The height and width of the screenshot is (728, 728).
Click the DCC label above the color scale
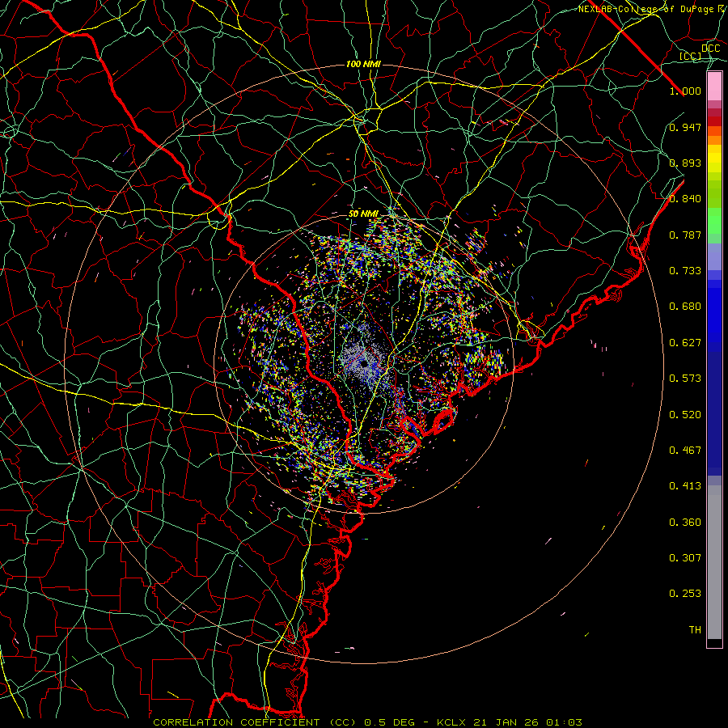tap(710, 48)
